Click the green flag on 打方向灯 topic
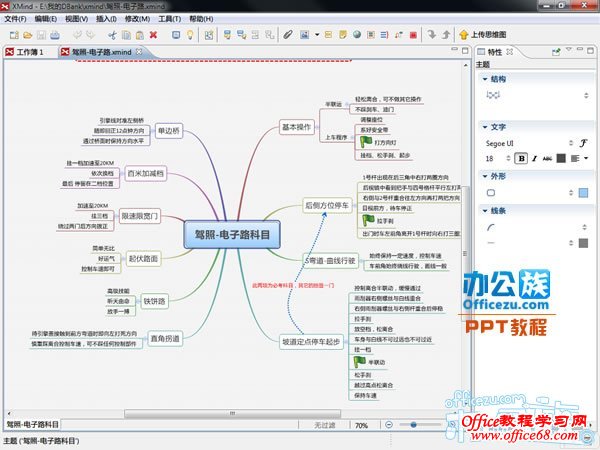 [x=366, y=142]
